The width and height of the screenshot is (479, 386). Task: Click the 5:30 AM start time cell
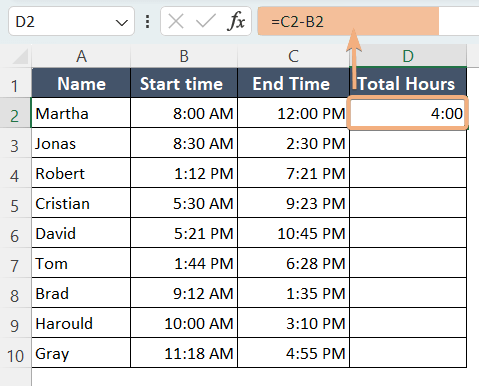(x=184, y=203)
